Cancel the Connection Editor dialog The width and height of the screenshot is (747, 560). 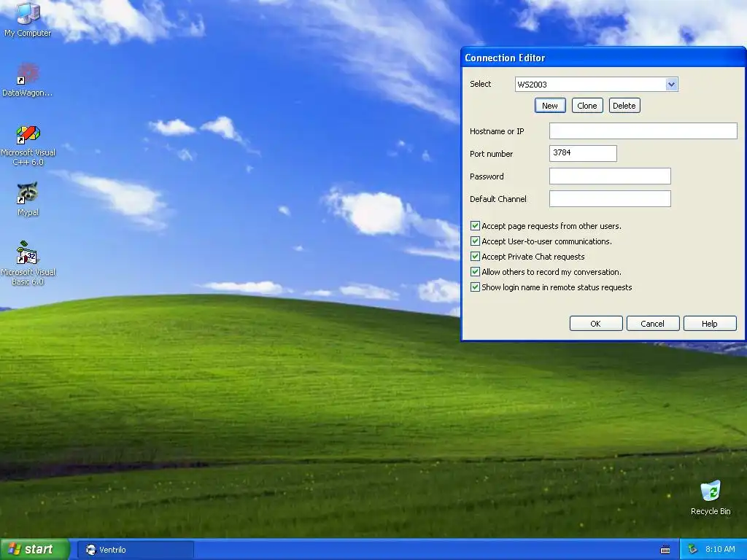(x=653, y=323)
